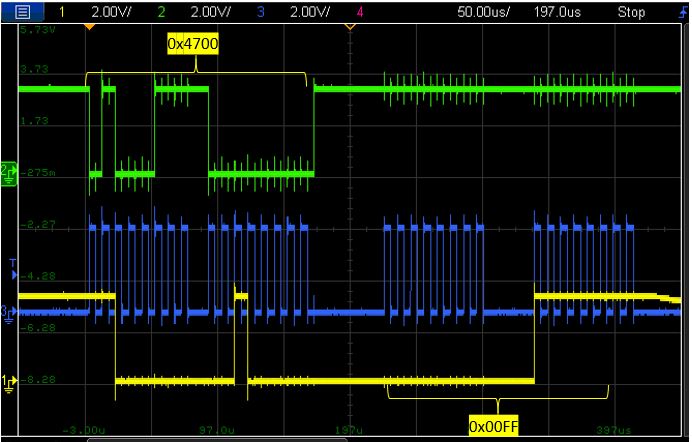Click channel 2 scale 2.00V/
The image size is (692, 442).
[x=211, y=12]
